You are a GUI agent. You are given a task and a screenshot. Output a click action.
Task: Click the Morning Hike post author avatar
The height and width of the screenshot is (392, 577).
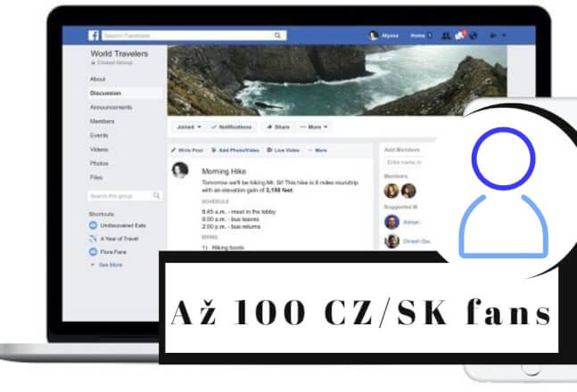coord(180,170)
